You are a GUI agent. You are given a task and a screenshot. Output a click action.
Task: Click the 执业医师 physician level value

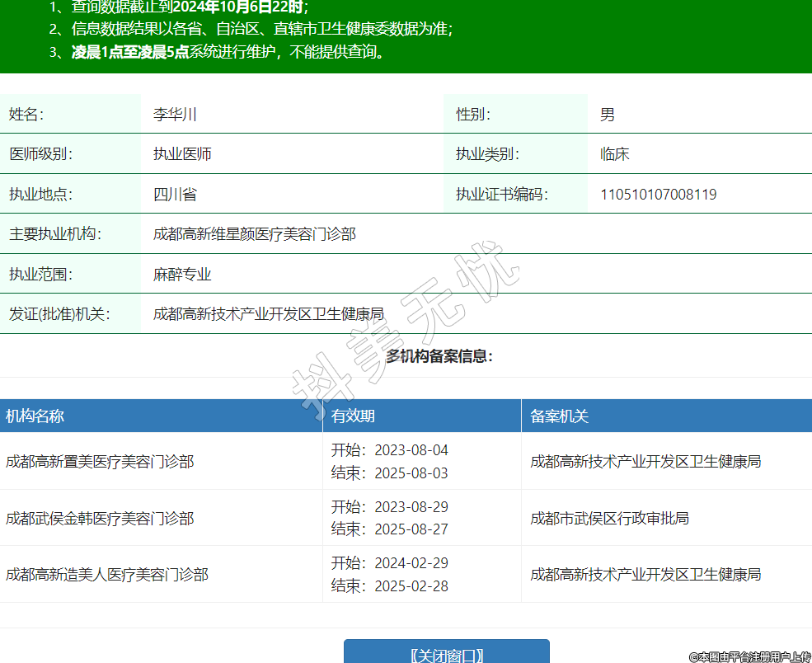[x=182, y=154]
